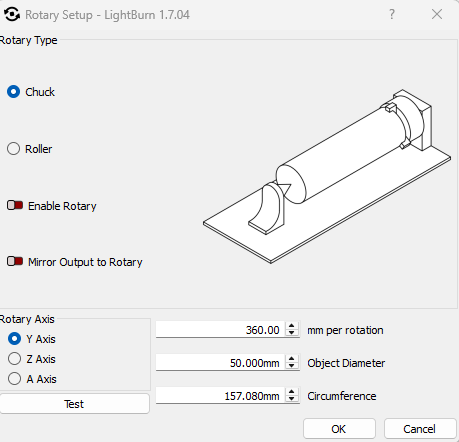Close the Rotary Setup dialog
Screen dimensions: 459x442
[437, 14]
